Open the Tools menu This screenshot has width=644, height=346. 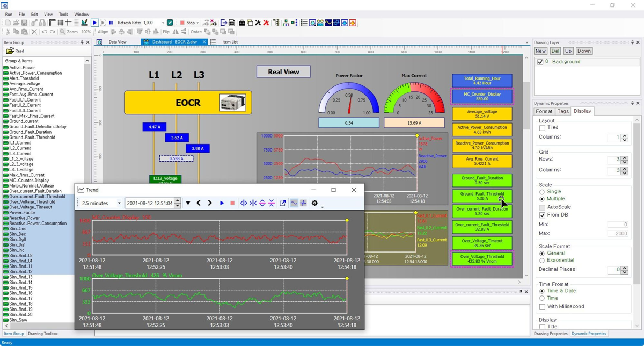pyautogui.click(x=63, y=15)
